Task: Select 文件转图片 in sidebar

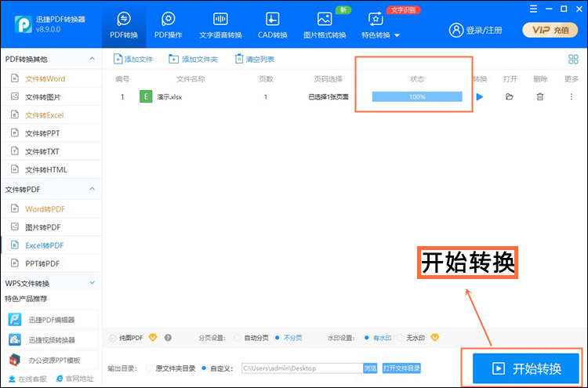Action: pyautogui.click(x=52, y=96)
